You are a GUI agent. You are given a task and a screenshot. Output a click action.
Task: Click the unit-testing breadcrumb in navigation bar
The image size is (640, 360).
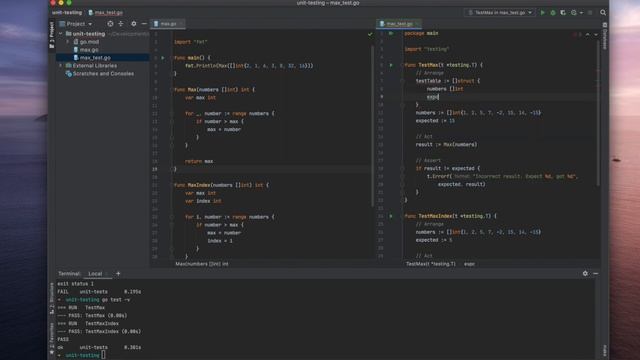coord(67,13)
